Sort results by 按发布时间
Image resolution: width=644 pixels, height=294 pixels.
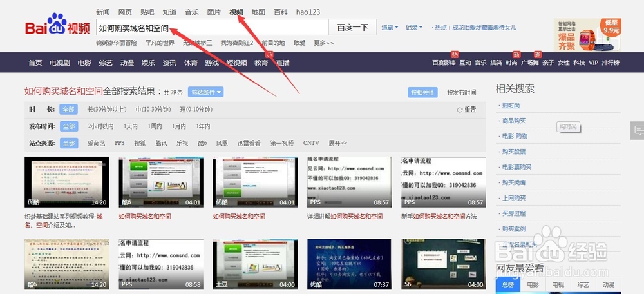(462, 92)
